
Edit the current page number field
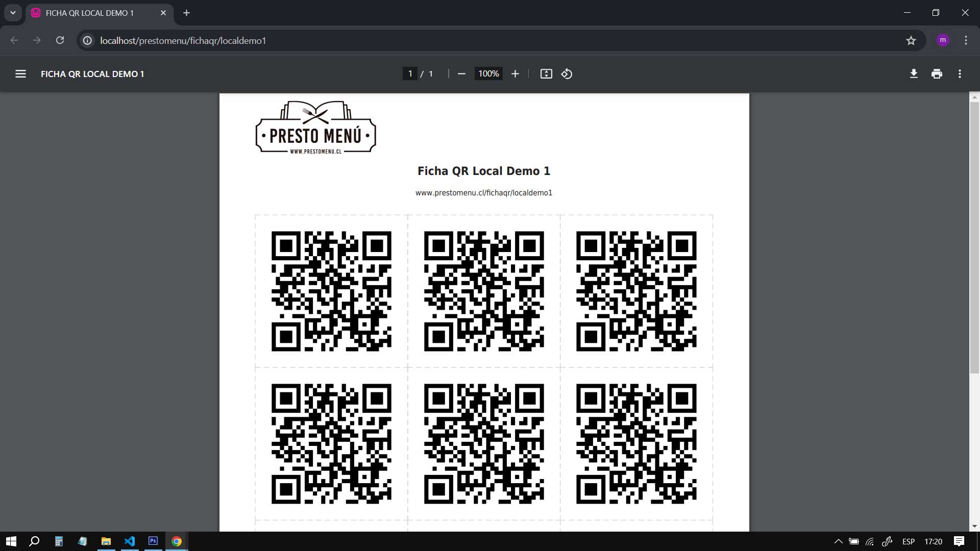[x=410, y=74]
